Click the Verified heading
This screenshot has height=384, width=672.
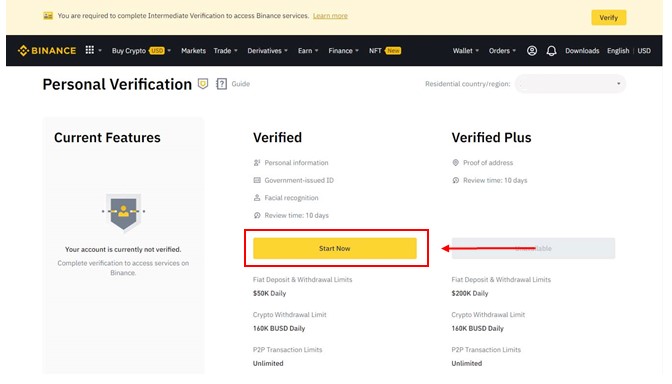point(277,138)
